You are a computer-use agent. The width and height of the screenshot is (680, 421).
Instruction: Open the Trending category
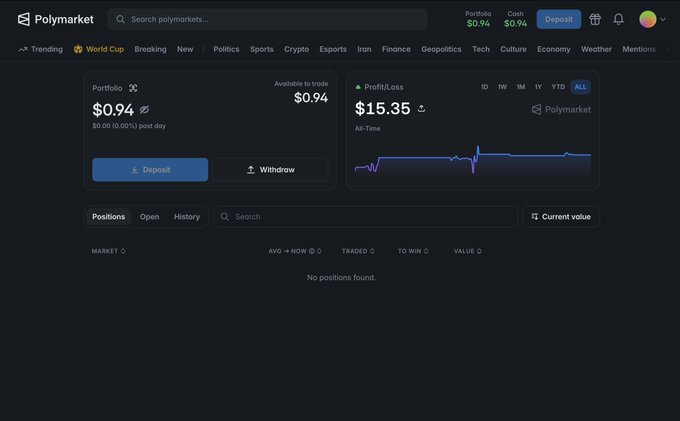[40, 49]
